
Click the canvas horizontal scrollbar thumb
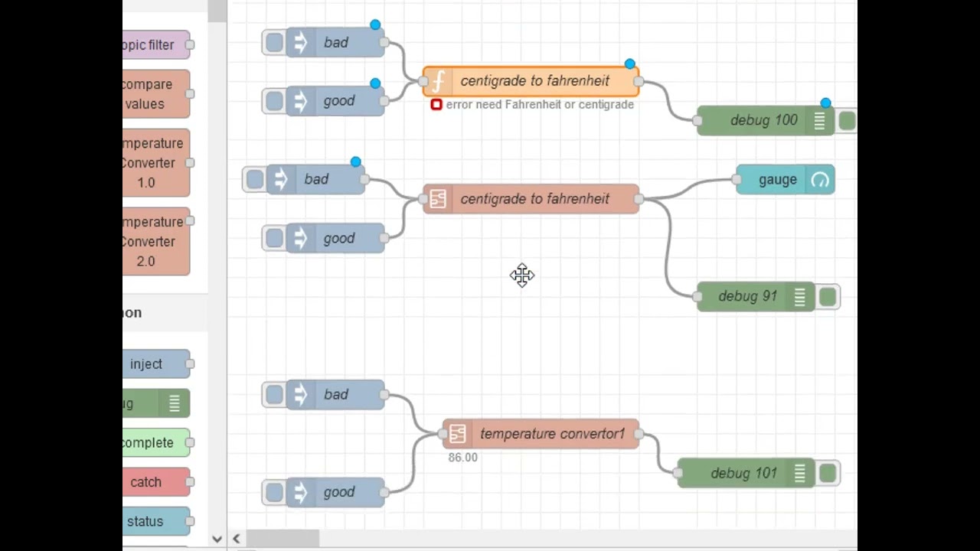pos(283,539)
